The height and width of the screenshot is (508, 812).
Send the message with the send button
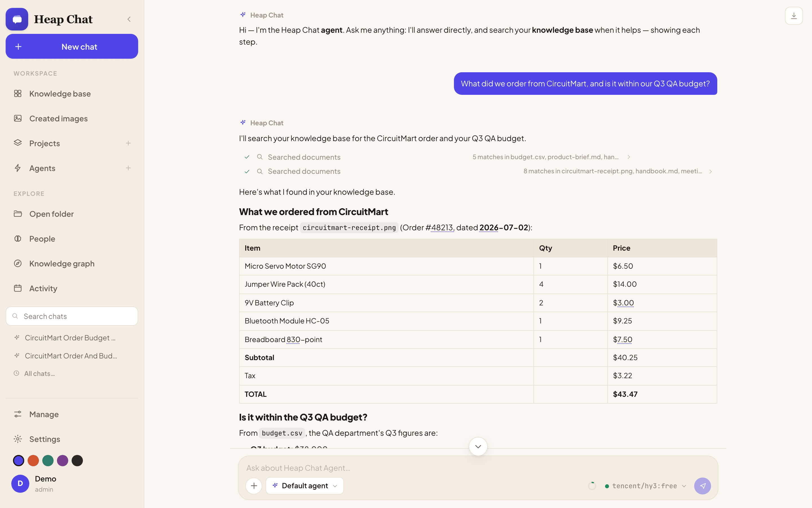pos(703,486)
